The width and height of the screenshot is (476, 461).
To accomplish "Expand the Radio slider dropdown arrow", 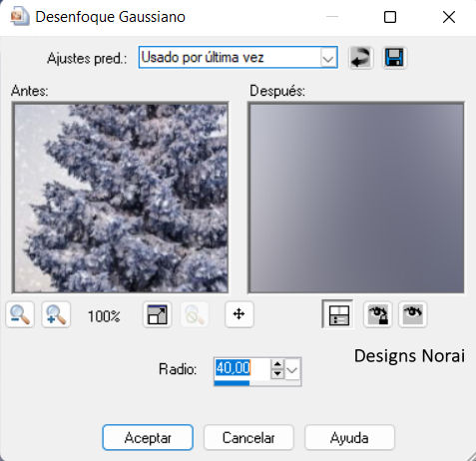I will click(x=292, y=369).
